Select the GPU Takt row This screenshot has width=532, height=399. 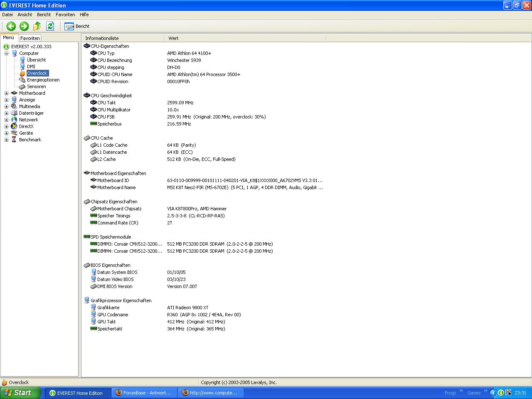coord(204,322)
